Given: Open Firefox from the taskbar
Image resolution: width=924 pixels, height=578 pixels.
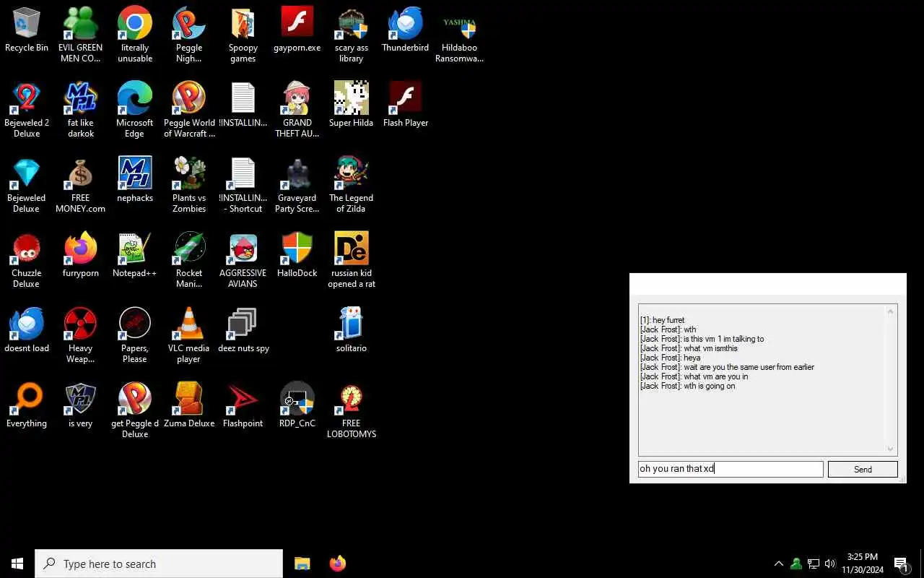Looking at the screenshot, I should coord(337,564).
